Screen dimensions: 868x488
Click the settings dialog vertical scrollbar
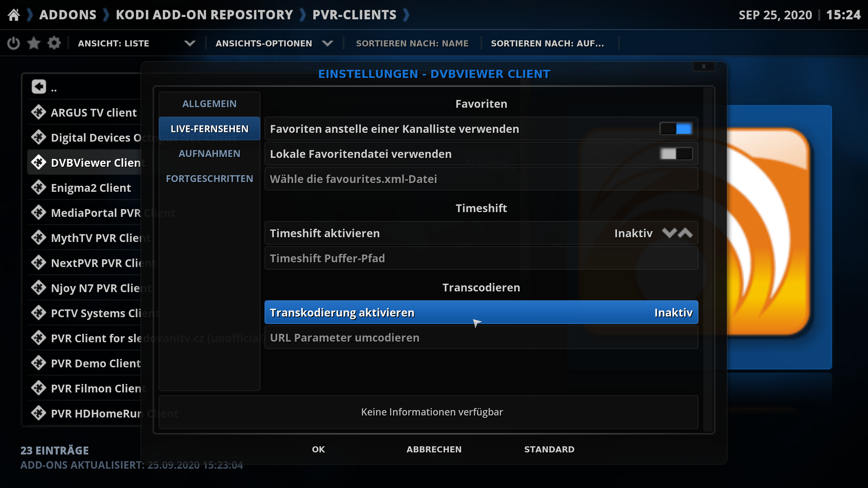tap(708, 259)
